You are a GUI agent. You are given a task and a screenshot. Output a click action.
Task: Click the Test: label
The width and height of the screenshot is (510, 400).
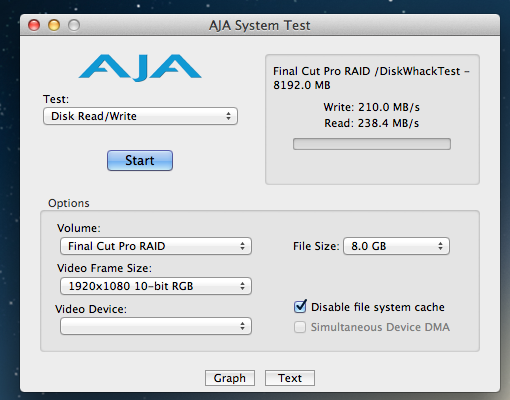click(x=56, y=99)
